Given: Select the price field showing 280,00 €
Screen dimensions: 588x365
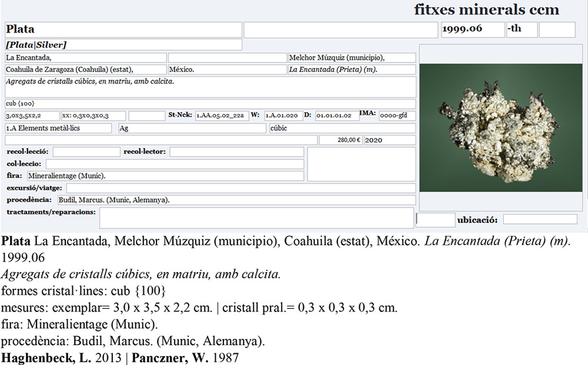Looking at the screenshot, I should point(340,140).
